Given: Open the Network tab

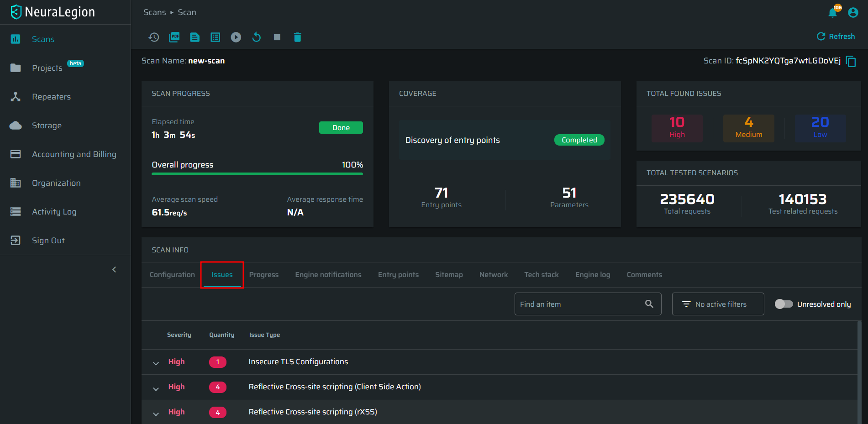Looking at the screenshot, I should click(x=494, y=275).
